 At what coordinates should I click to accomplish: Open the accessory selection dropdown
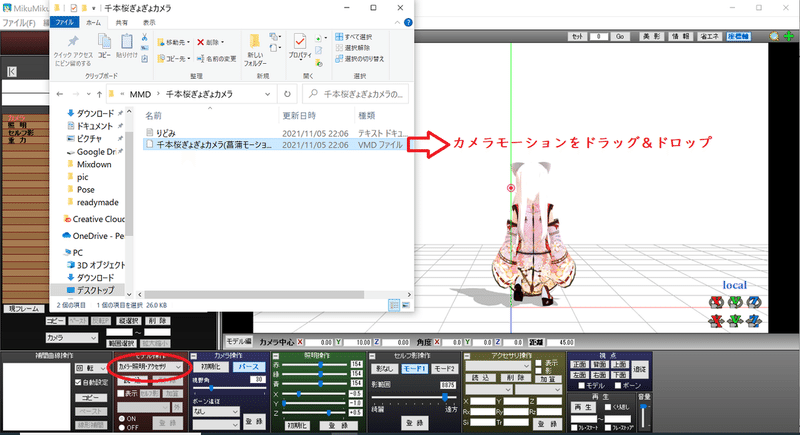tap(498, 366)
